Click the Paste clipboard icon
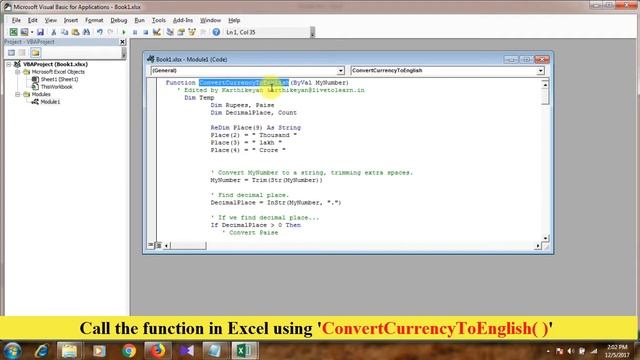Image resolution: width=640 pixels, height=360 pixels. tap(76, 32)
